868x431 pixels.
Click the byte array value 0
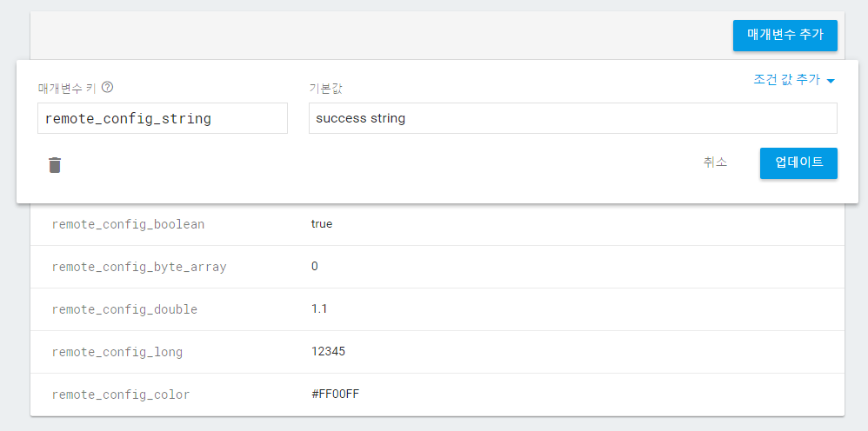point(315,267)
